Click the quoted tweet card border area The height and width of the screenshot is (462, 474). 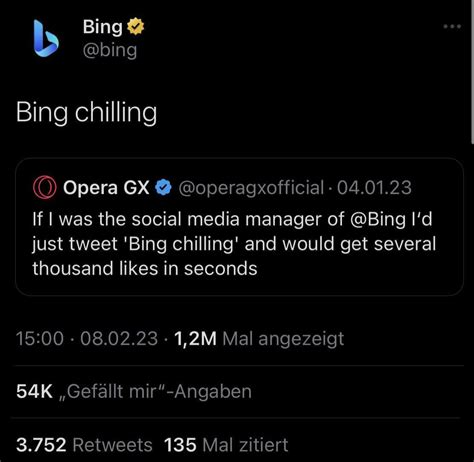239,227
